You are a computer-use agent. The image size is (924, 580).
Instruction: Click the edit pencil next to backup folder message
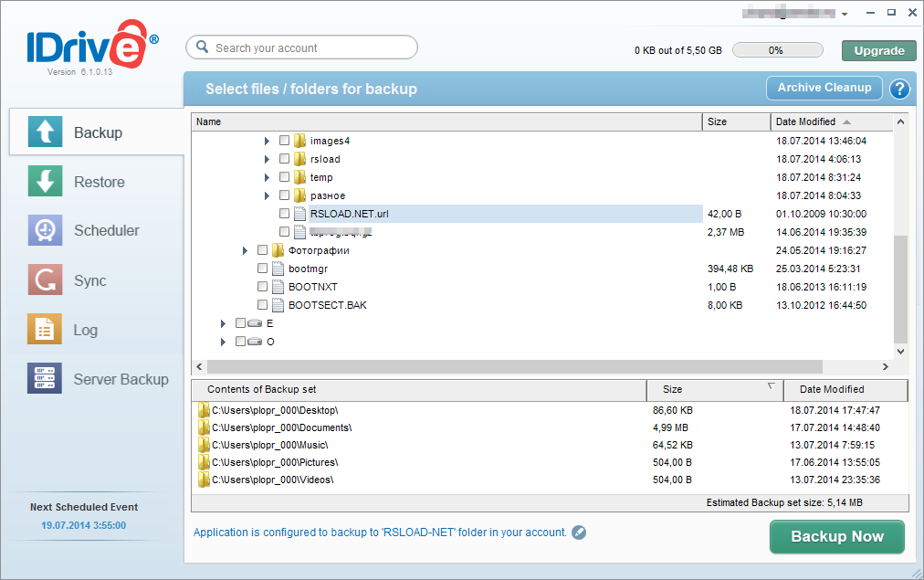pyautogui.click(x=578, y=533)
